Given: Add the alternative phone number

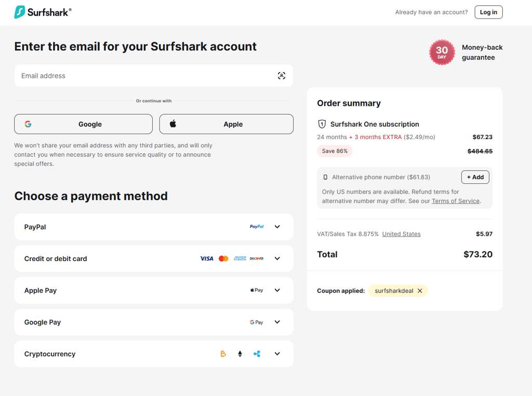Looking at the screenshot, I should click(475, 177).
